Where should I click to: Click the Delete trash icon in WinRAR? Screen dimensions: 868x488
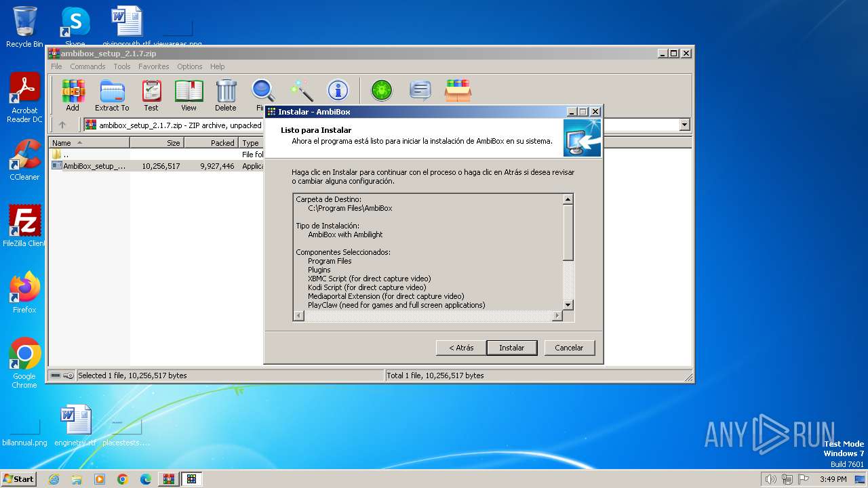click(226, 95)
